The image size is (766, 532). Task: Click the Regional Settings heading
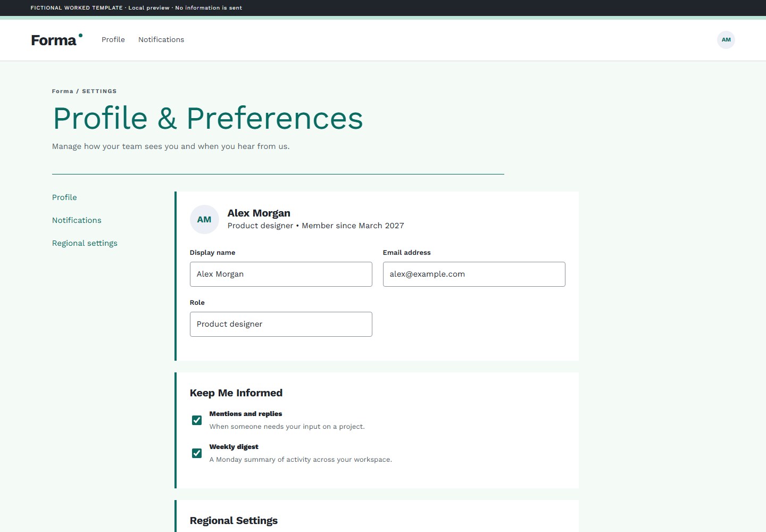(234, 521)
